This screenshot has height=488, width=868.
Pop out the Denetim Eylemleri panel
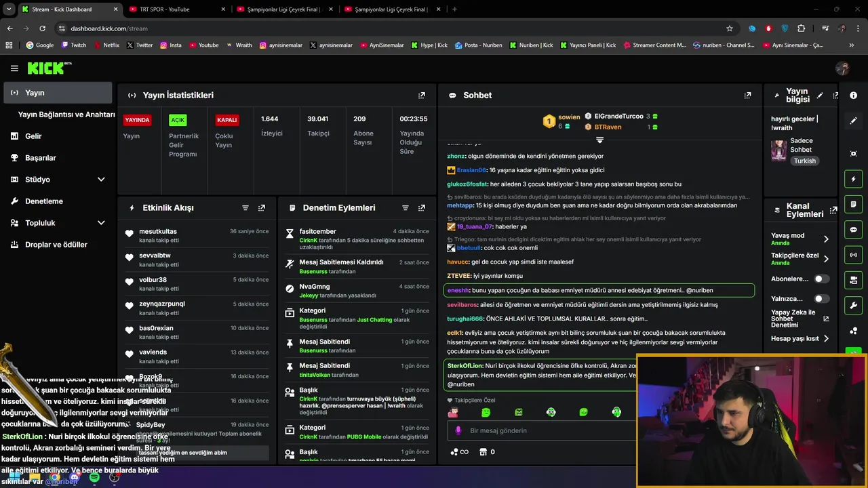tap(422, 208)
